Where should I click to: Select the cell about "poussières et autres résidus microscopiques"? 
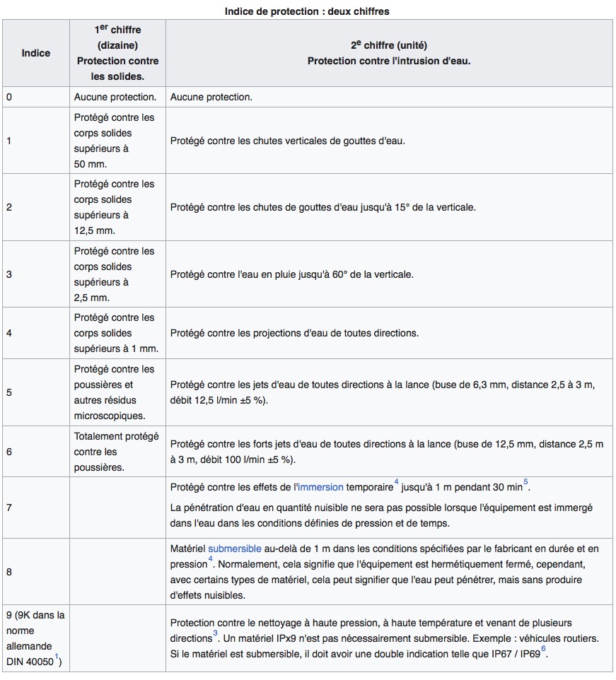pos(117,392)
